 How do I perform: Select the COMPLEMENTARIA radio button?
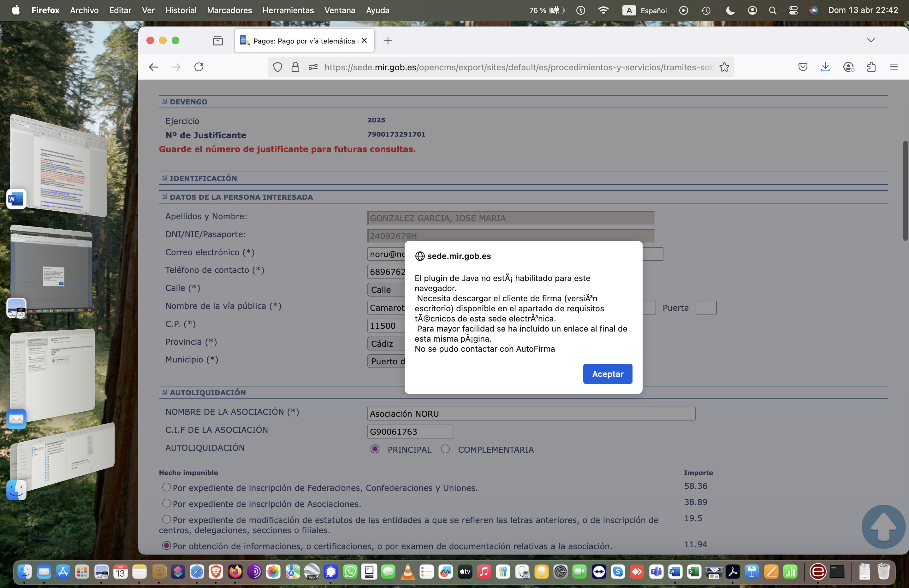pos(445,449)
